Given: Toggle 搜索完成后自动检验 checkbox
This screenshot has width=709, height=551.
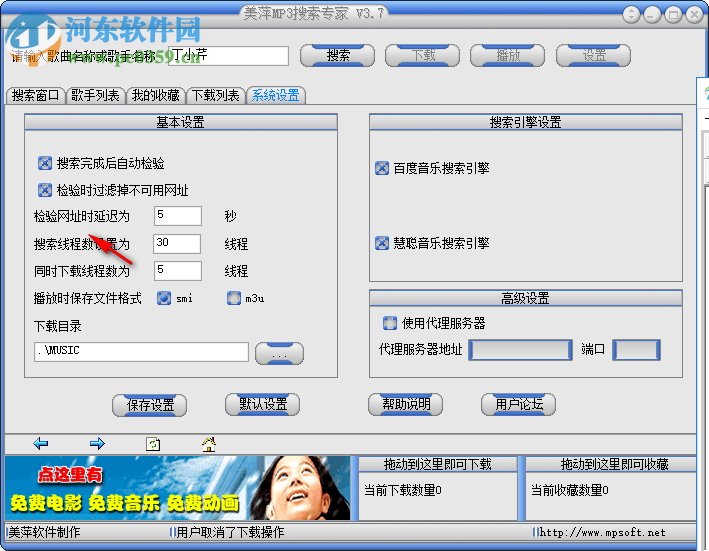Looking at the screenshot, I should pos(45,163).
